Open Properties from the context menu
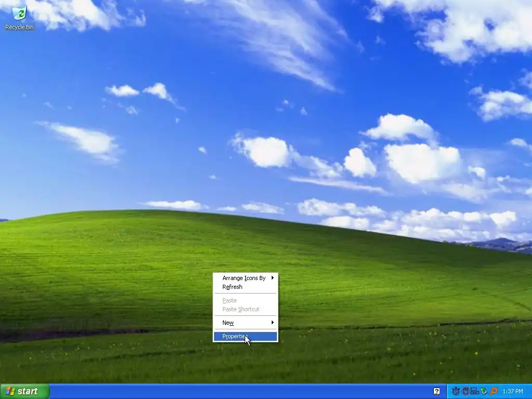 pos(245,336)
